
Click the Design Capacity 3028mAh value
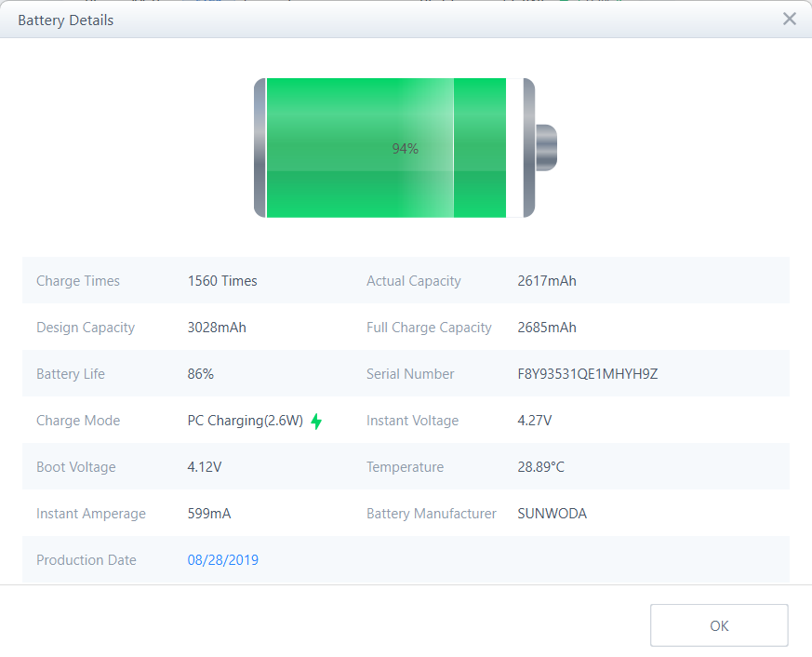(217, 328)
